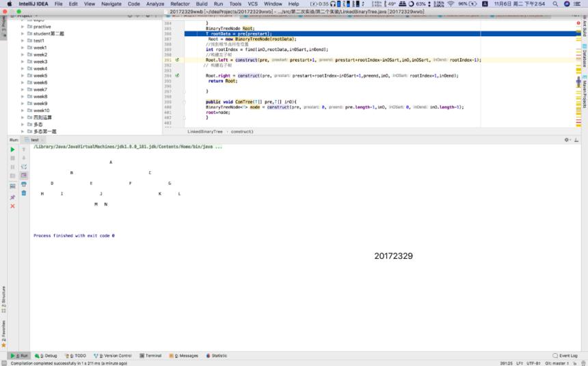Click the print icon in Run toolbar
The height and width of the screenshot is (366, 588).
click(24, 184)
